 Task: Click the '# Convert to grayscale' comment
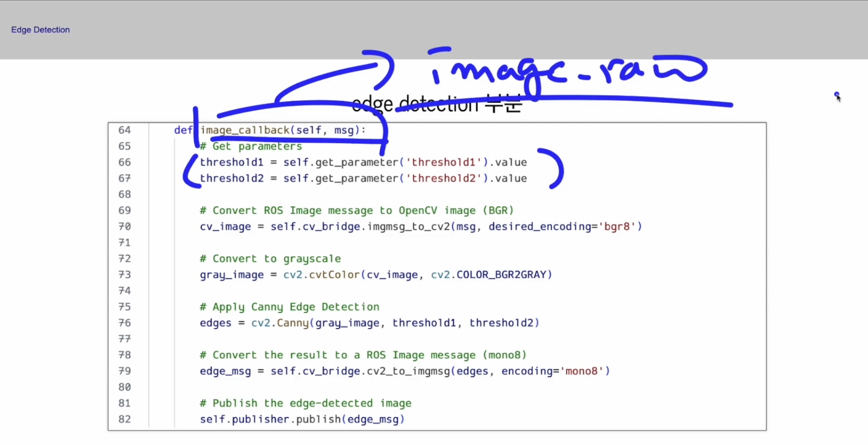click(270, 259)
